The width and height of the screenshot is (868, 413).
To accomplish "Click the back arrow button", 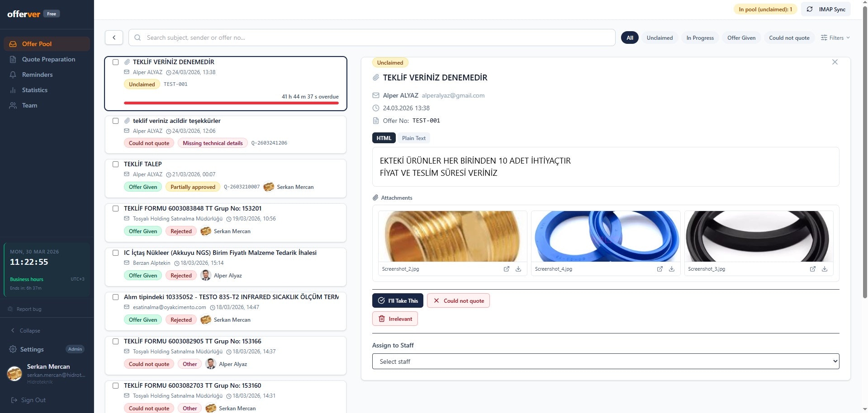I will (x=114, y=38).
